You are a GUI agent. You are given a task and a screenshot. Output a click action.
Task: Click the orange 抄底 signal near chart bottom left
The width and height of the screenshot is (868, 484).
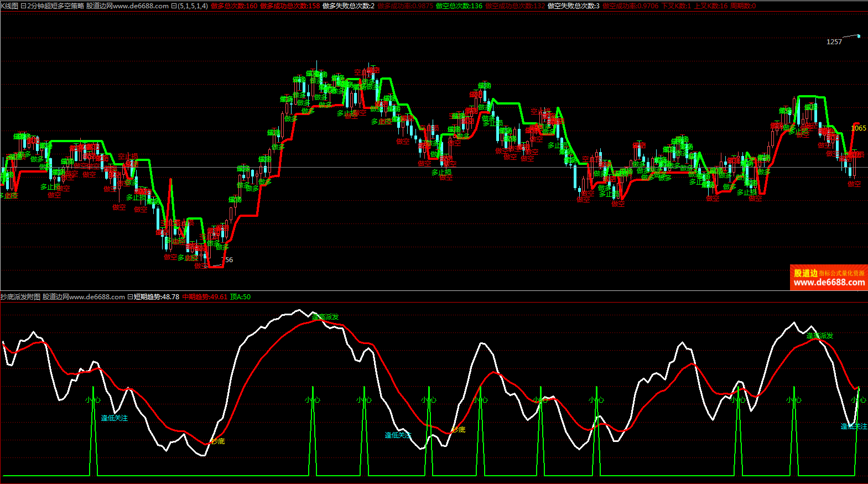point(217,441)
